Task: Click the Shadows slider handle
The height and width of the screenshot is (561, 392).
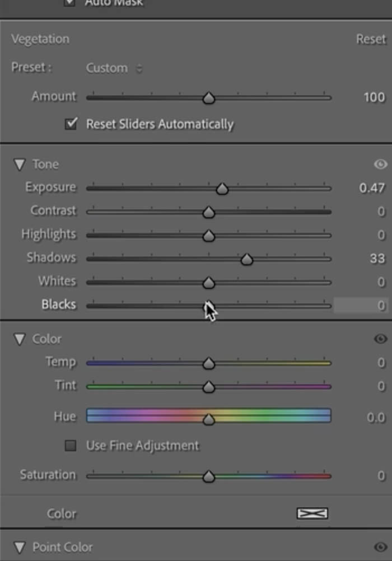Action: point(246,259)
